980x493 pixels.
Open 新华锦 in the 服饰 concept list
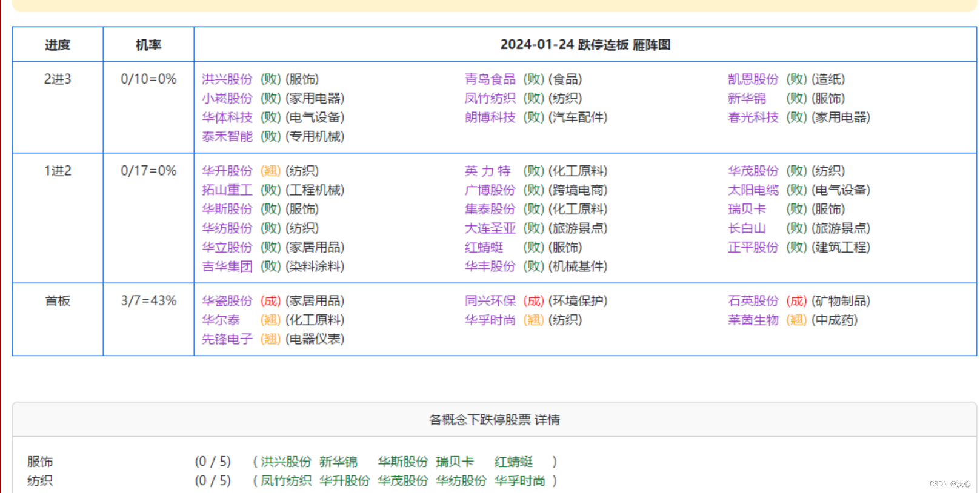pyautogui.click(x=339, y=462)
